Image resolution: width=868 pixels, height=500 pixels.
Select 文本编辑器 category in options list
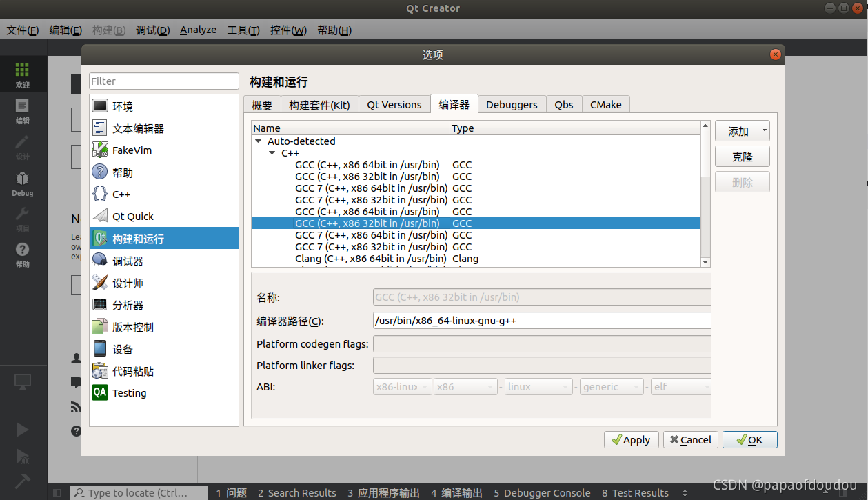click(x=164, y=128)
